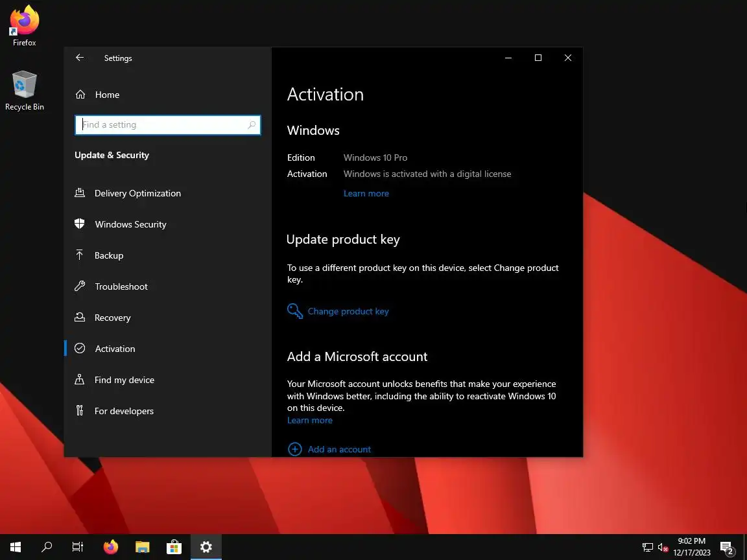Maximize the Settings window
Viewport: 747px width, 560px height.
[538, 58]
